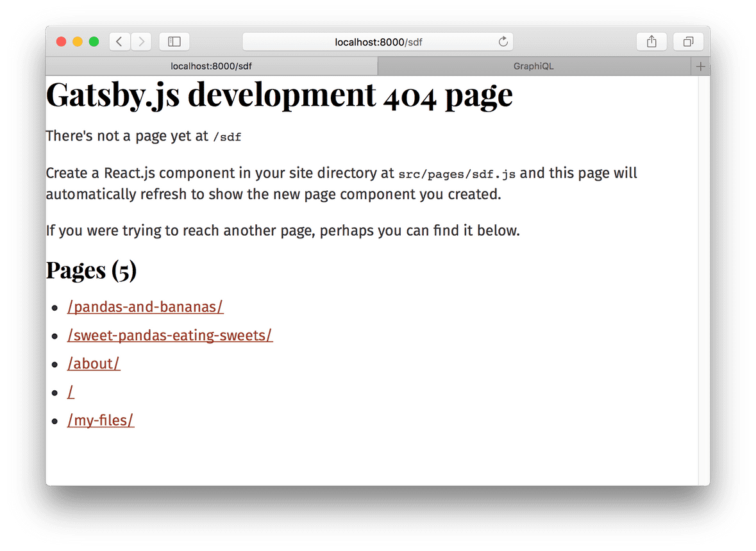The image size is (756, 551).
Task: Go back with the Safari back arrow
Action: (119, 42)
